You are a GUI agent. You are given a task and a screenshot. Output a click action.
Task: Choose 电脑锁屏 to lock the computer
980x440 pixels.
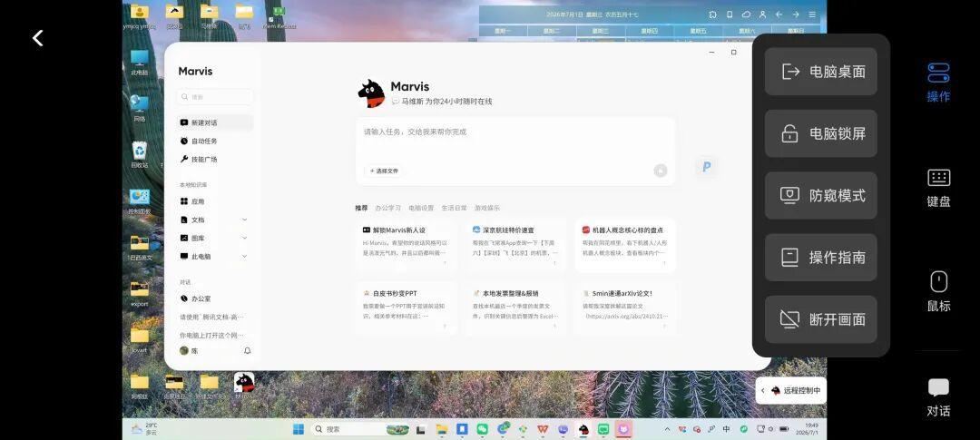[x=820, y=133]
